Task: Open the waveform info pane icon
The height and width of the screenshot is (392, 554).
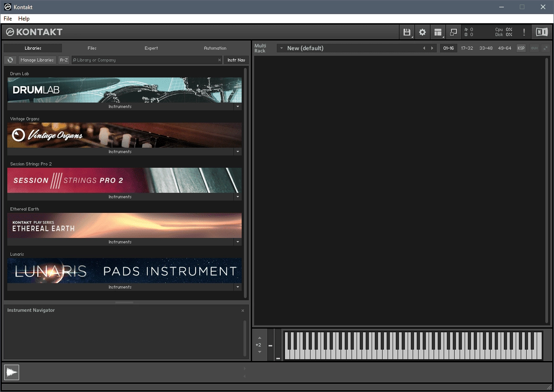Action: [x=12, y=372]
